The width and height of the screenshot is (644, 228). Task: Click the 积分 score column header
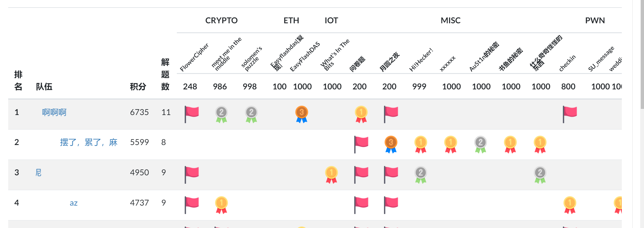point(138,86)
